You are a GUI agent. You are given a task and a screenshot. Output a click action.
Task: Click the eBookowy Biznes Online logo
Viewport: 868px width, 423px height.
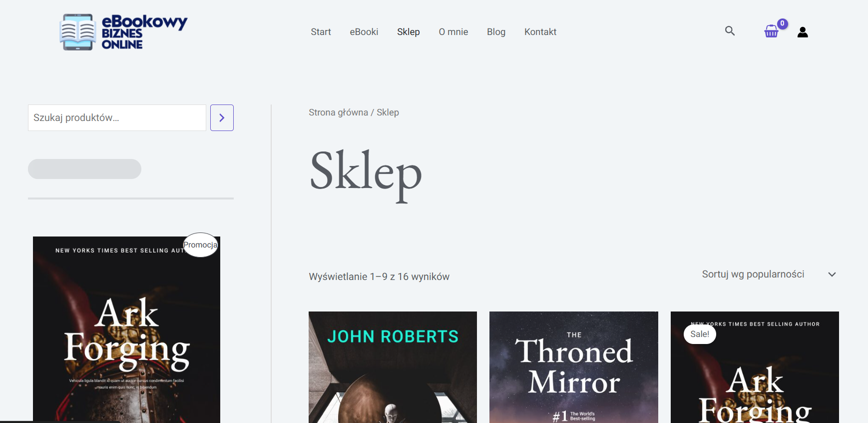click(x=123, y=32)
